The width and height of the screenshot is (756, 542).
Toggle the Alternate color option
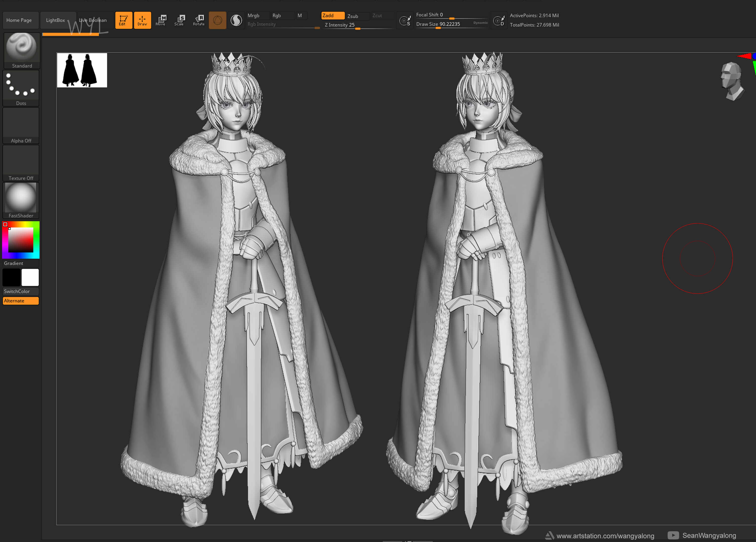tap(21, 301)
